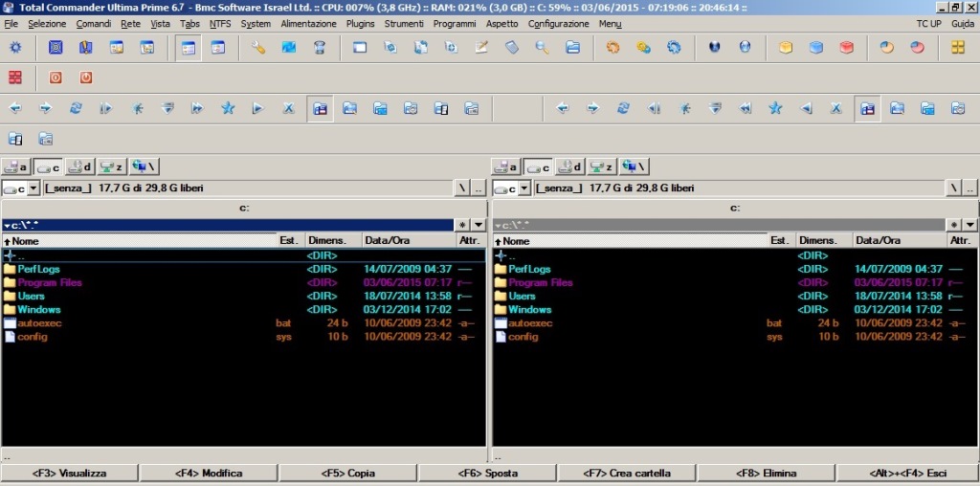Screen dimensions: 980x486
Task: Go back using left panel's back arrow
Action: click(15, 108)
